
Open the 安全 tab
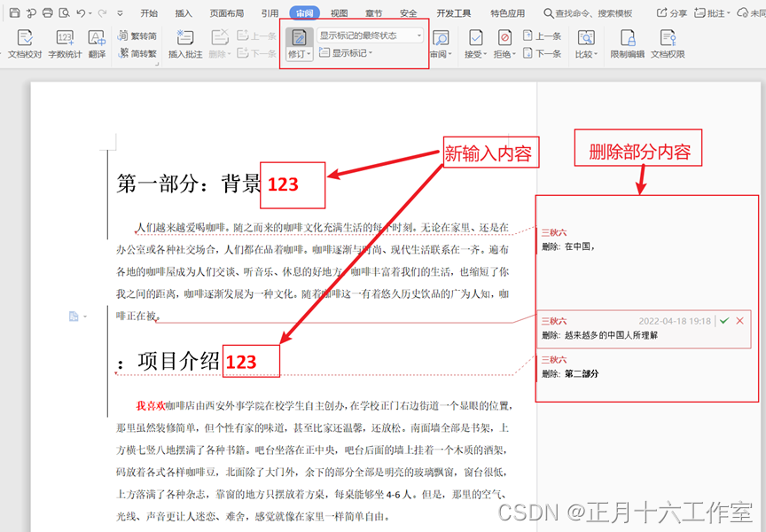pyautogui.click(x=409, y=13)
